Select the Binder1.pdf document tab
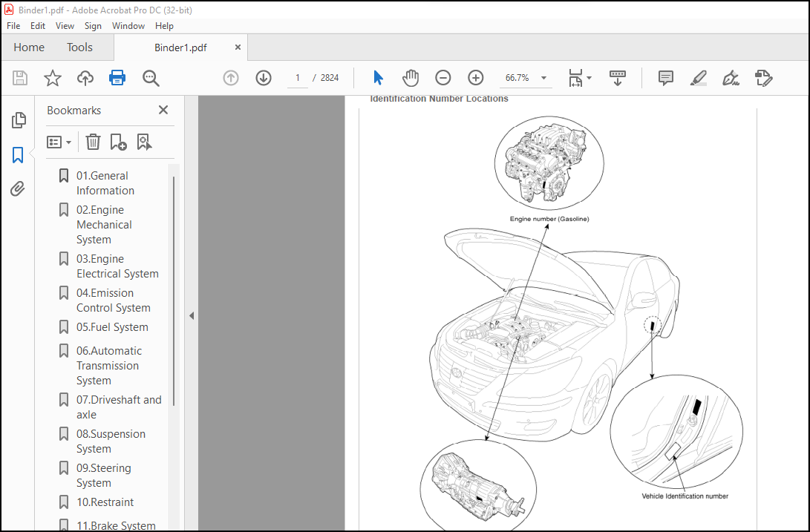The height and width of the screenshot is (532, 810). (180, 47)
